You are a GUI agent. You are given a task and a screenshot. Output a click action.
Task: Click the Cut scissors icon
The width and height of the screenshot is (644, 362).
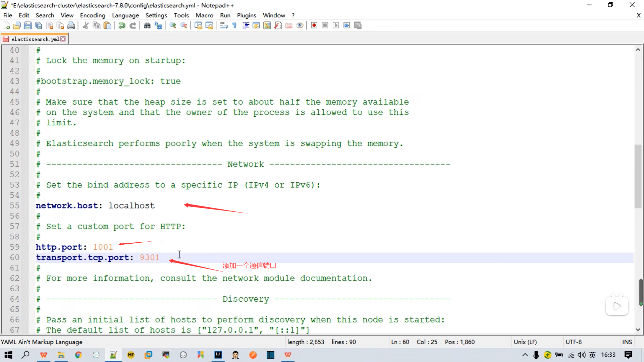tap(86, 25)
